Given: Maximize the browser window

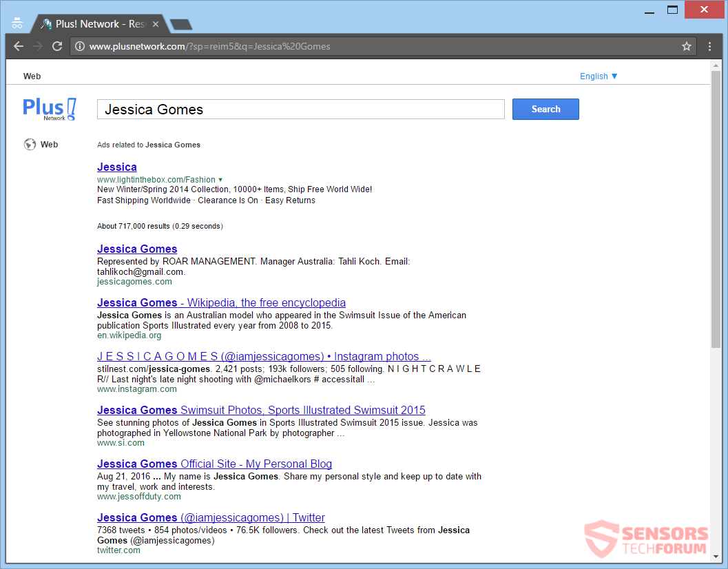Looking at the screenshot, I should coord(672,10).
